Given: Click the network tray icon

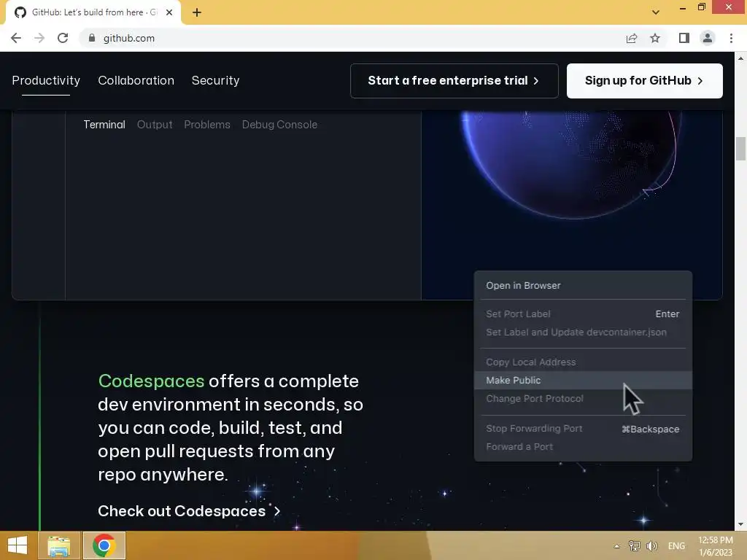Looking at the screenshot, I should coord(635,545).
